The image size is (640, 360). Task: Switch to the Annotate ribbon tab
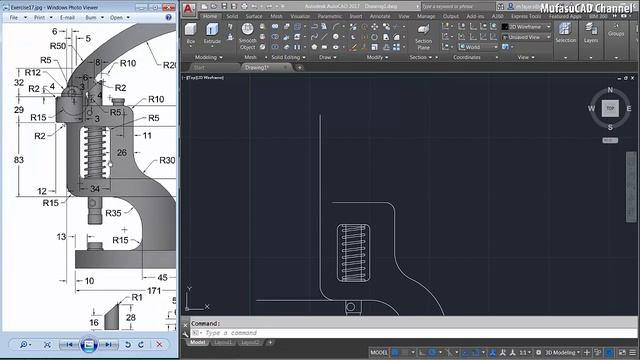(x=380, y=16)
